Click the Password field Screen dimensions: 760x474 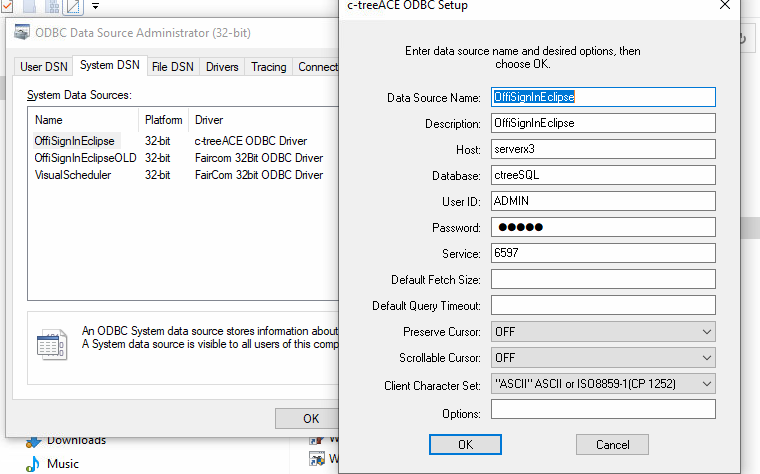point(603,227)
